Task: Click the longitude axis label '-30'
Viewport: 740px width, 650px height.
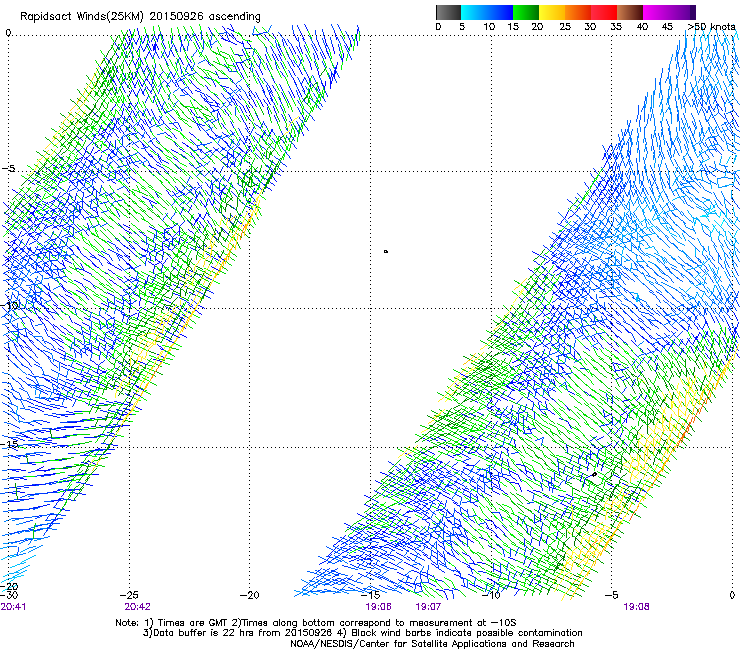Action: point(9,595)
